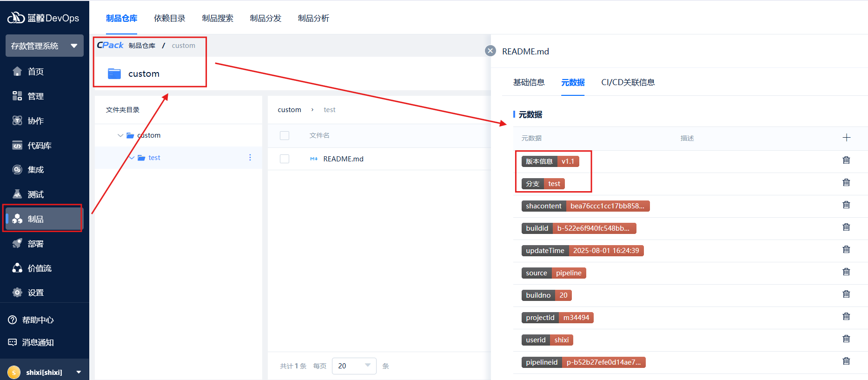Screen dimensions: 868x380
Task: Open 代码库 in the sidebar
Action: pos(39,146)
